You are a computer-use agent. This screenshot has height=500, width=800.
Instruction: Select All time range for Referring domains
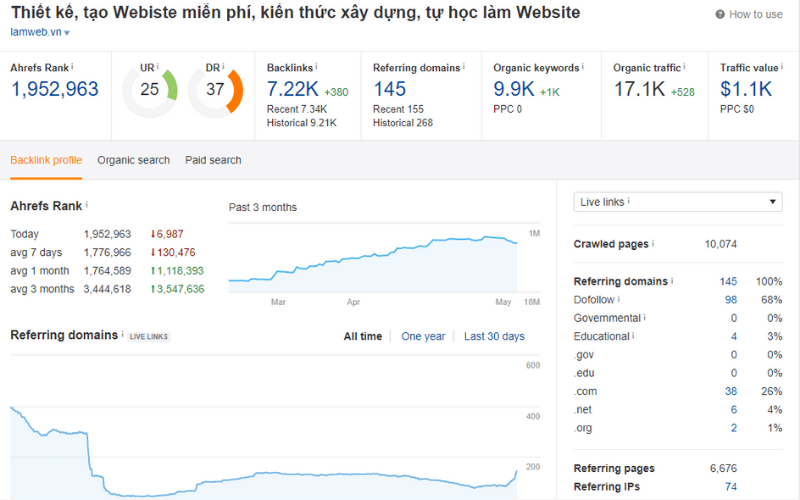pyautogui.click(x=363, y=337)
